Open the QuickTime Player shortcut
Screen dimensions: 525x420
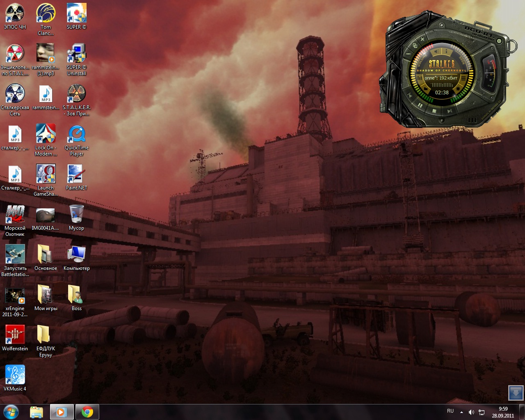tap(76, 140)
